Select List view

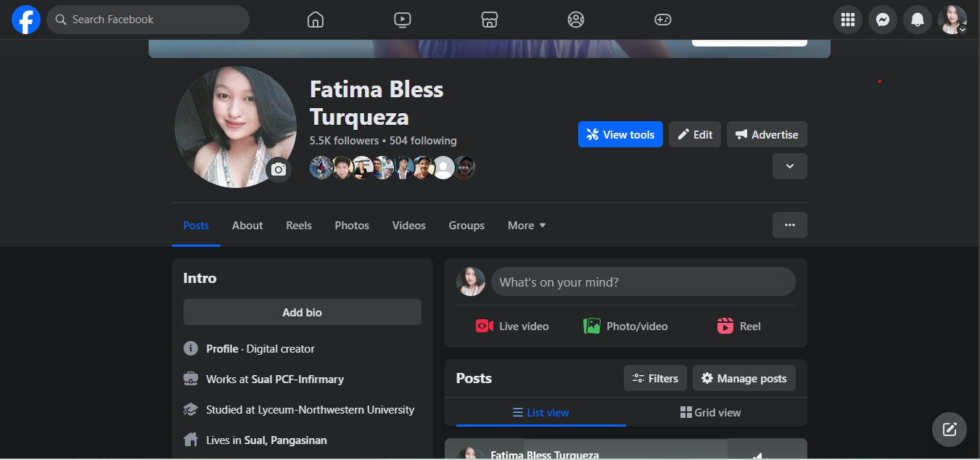(541, 412)
